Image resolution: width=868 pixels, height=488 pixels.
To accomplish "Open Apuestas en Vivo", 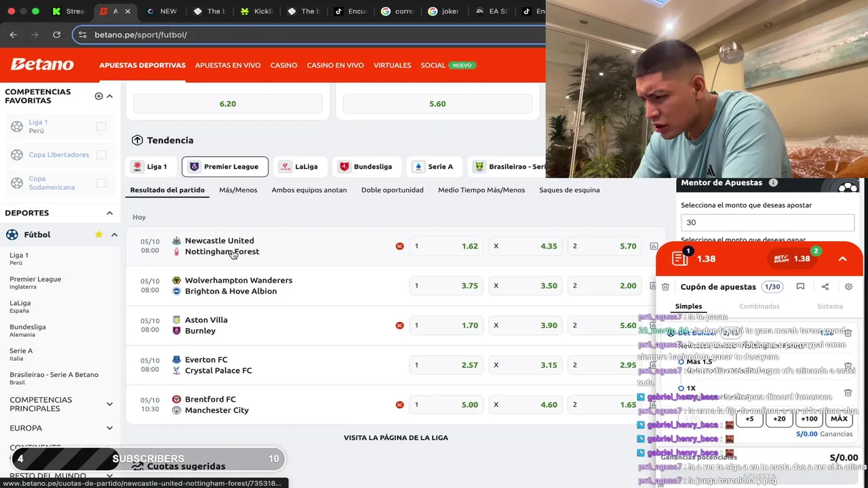I will pos(228,65).
